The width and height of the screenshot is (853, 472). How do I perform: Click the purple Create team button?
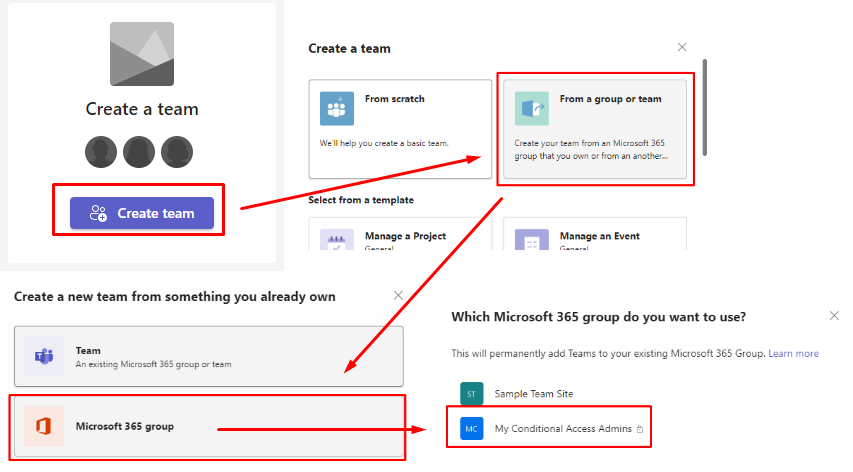pos(141,213)
